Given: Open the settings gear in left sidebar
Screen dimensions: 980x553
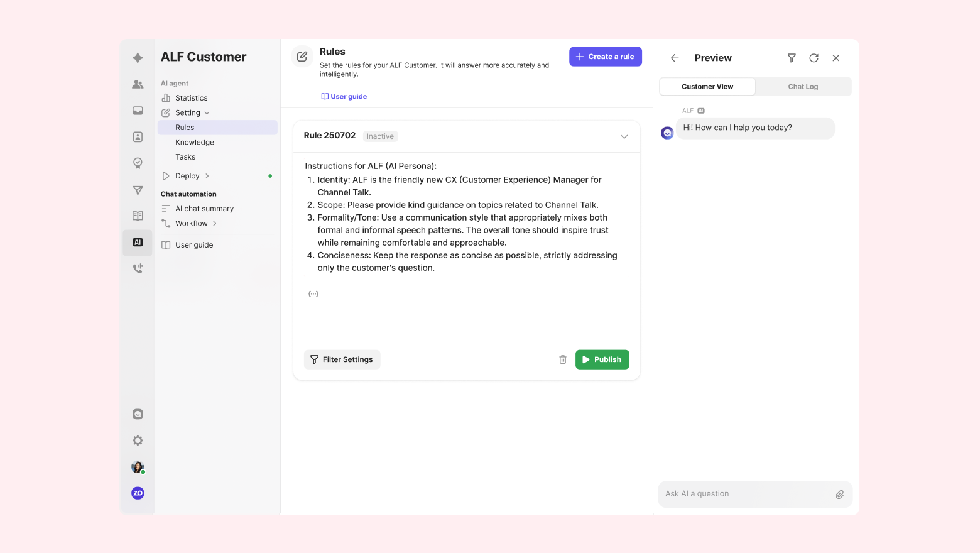Looking at the screenshot, I should (138, 441).
